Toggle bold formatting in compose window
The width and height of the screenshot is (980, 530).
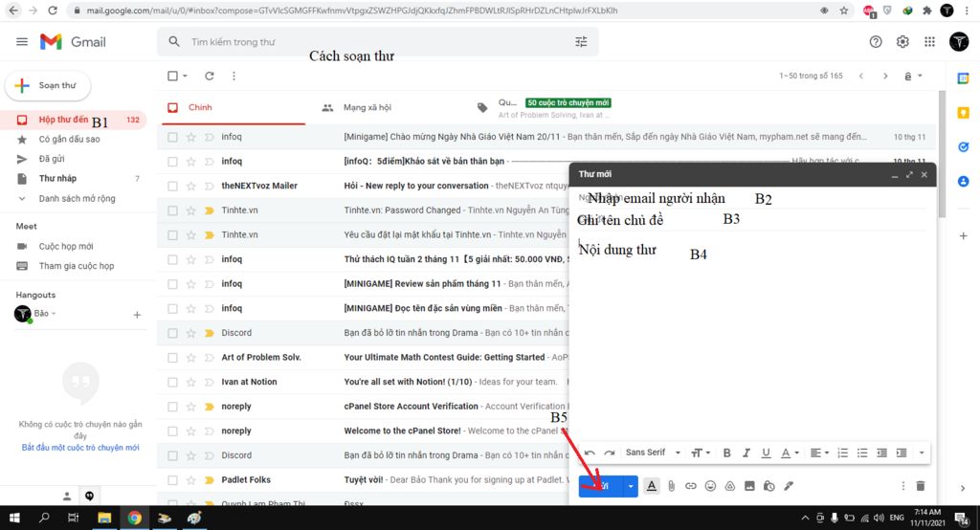(726, 453)
